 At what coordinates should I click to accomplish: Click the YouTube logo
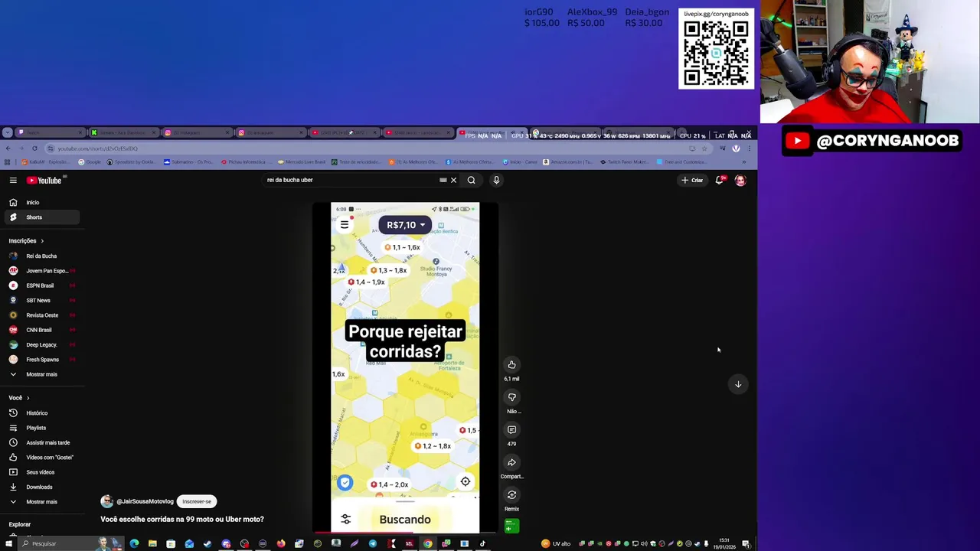[x=44, y=181]
